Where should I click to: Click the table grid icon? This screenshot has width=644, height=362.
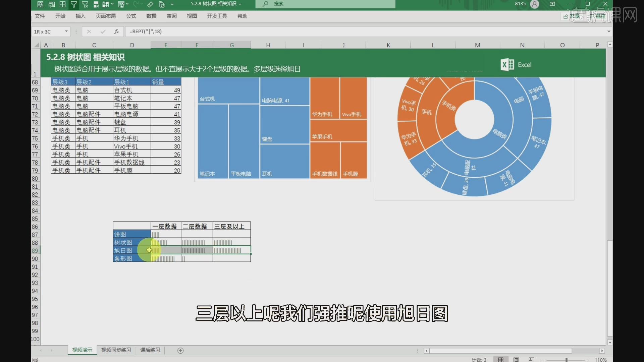tap(61, 4)
